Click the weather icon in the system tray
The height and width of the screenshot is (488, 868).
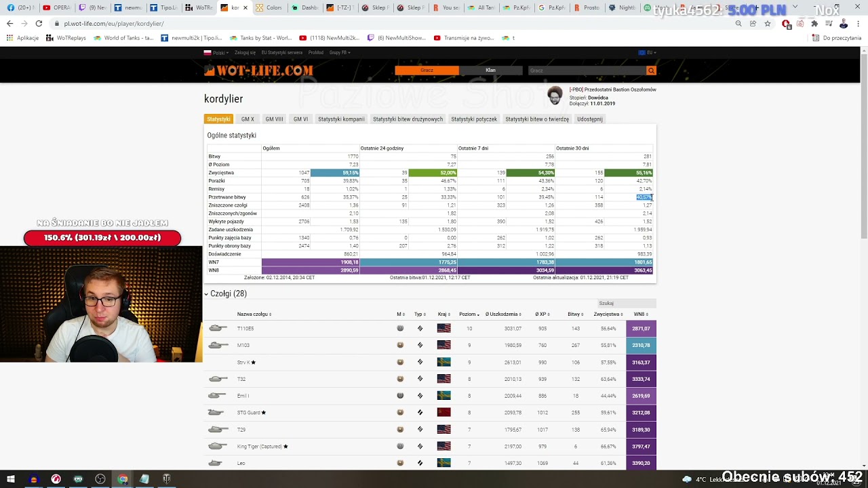(x=687, y=479)
